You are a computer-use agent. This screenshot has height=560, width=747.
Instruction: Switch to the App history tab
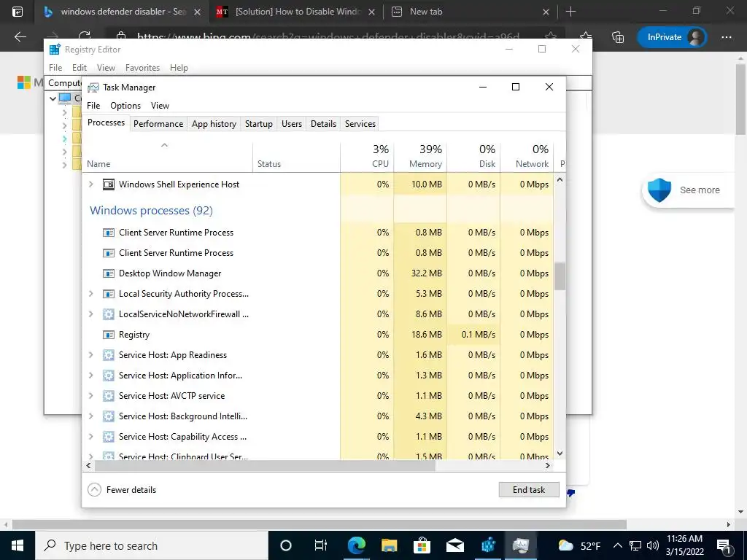click(214, 124)
